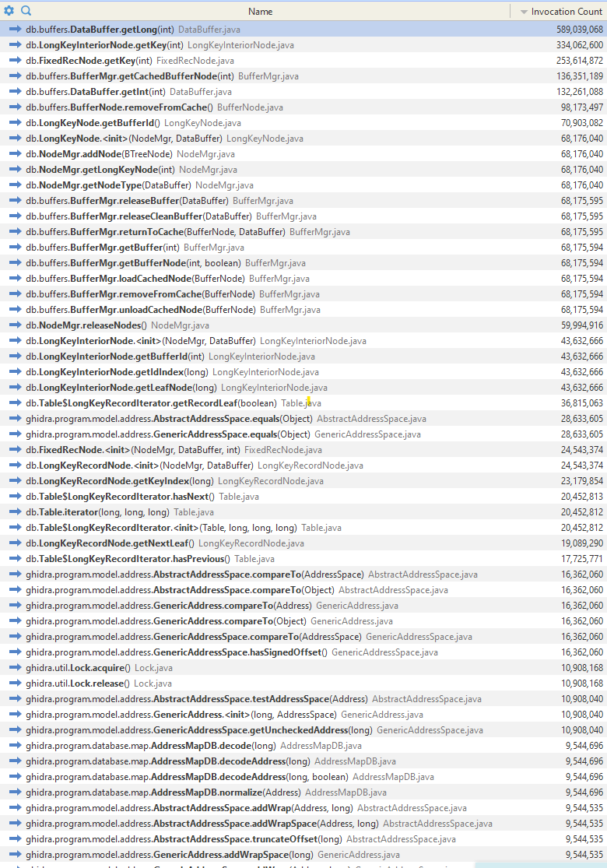Select BufferMgr.removeFromCache(BufferNode) method
Image resolution: width=607 pixels, height=868 pixels.
[140, 294]
